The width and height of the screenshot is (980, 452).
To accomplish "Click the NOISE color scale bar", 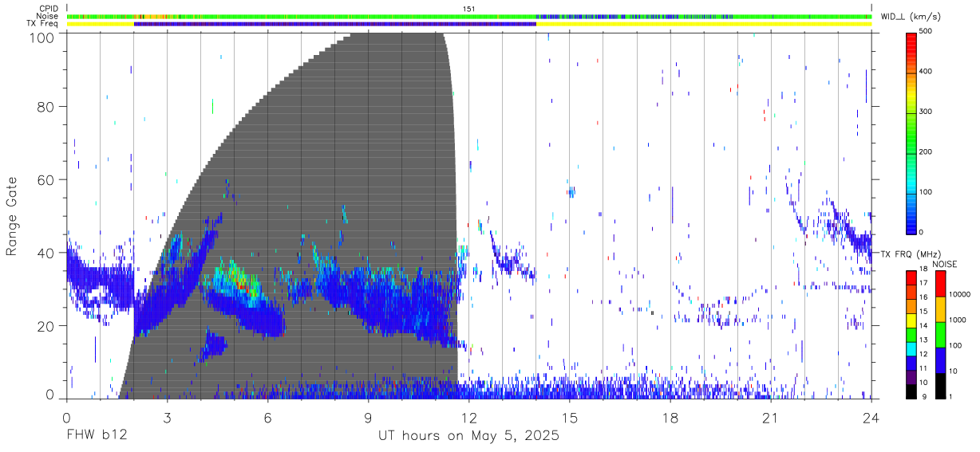I will [x=940, y=334].
